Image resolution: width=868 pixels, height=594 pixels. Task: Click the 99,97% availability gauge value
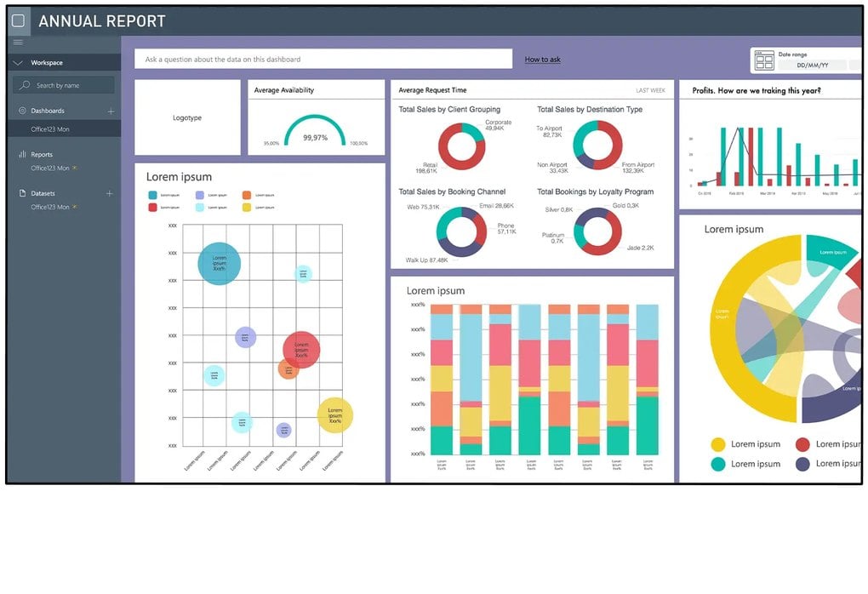[x=315, y=138]
